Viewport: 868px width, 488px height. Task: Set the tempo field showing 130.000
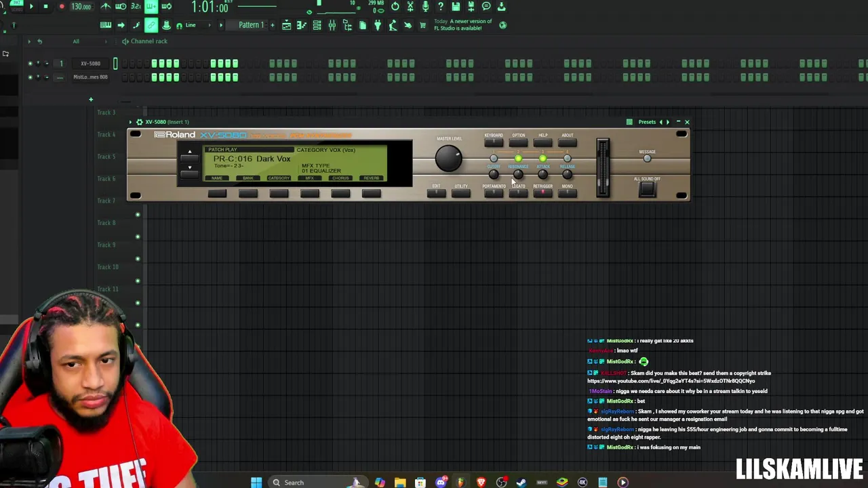tap(81, 7)
